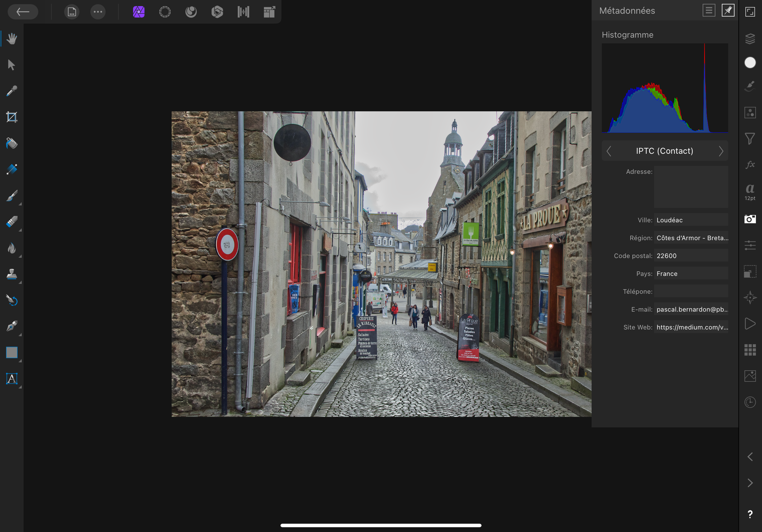Open the History clock studio

750,402
